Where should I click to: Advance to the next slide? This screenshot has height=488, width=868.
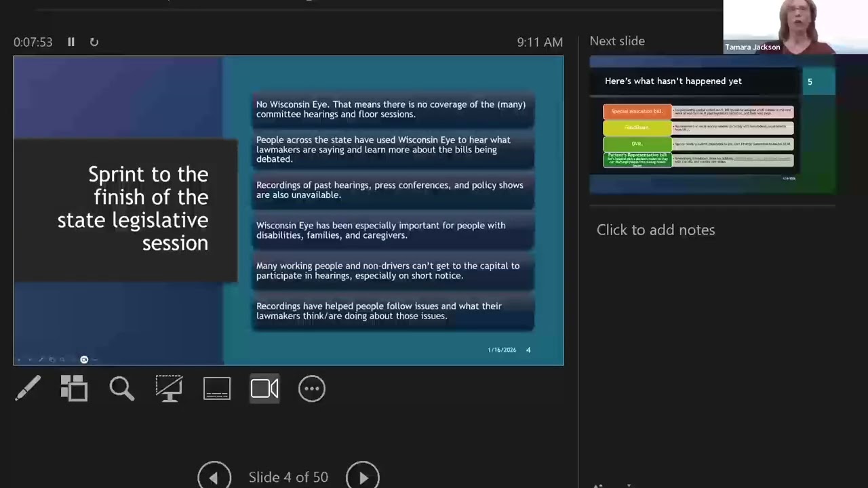click(363, 477)
